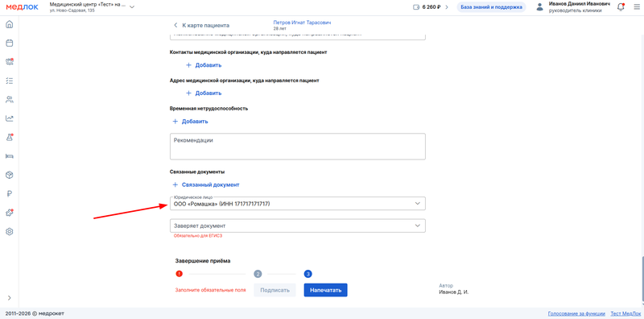Click the Обязательно для ЕГИСЗ warning text

pyautogui.click(x=198, y=236)
